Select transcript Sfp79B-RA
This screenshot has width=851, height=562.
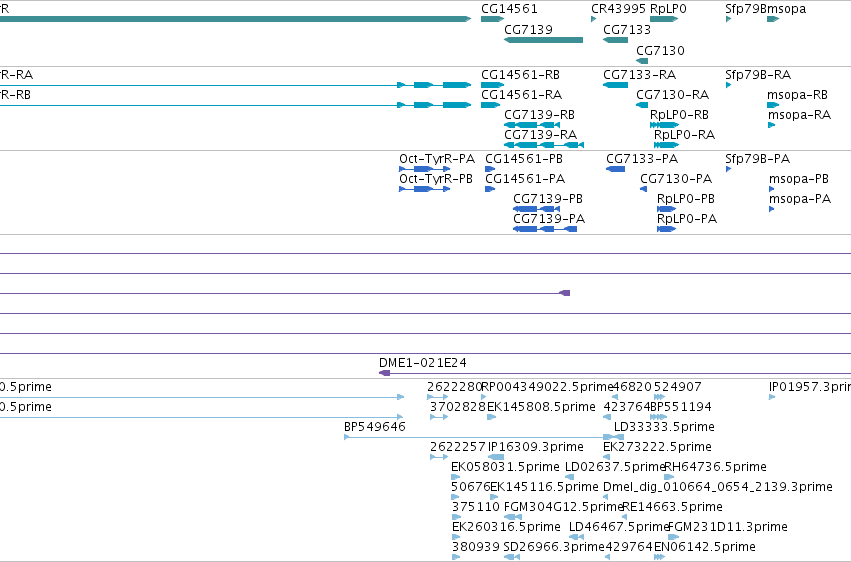(x=758, y=75)
